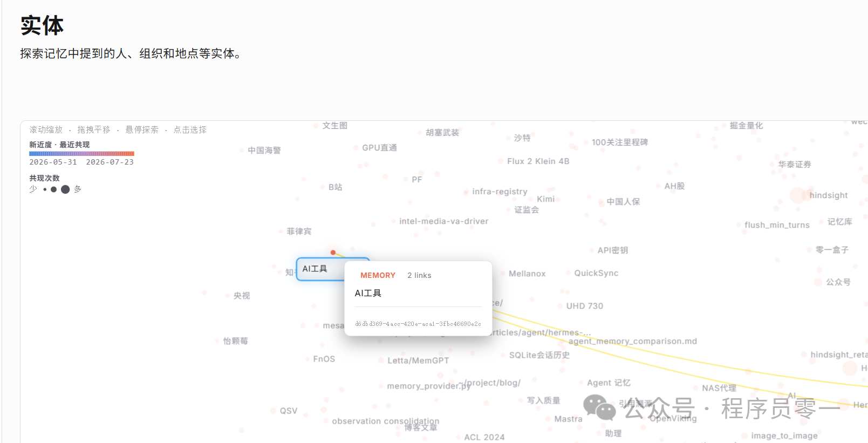Select the B站 entity node
Image resolution: width=868 pixels, height=443 pixels.
pos(335,187)
